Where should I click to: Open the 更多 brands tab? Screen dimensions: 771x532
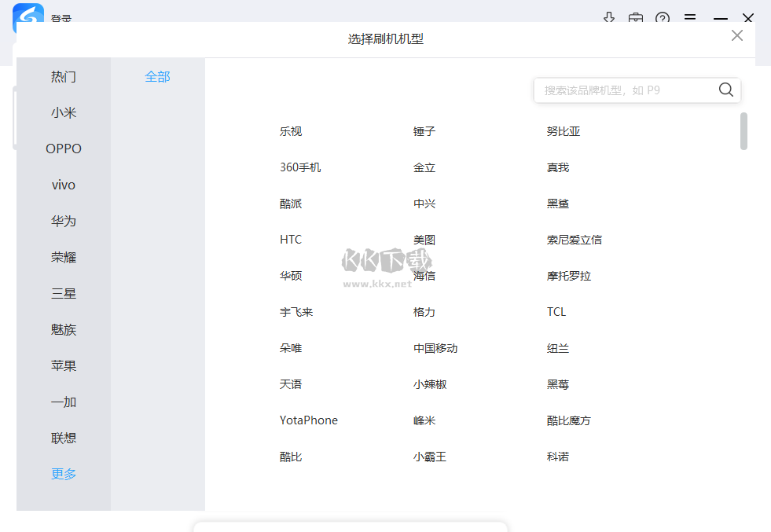pos(64,474)
